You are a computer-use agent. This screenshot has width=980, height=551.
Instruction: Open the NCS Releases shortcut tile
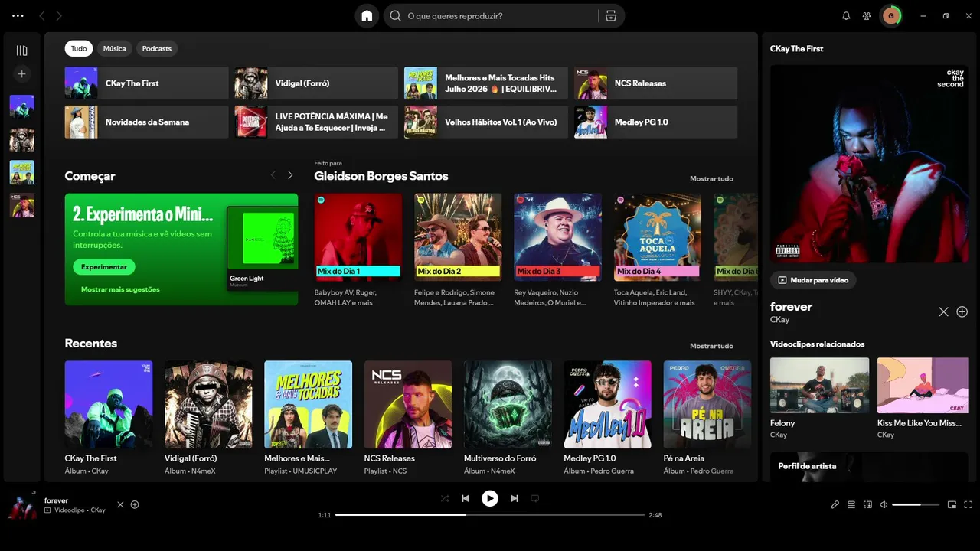[x=656, y=83]
